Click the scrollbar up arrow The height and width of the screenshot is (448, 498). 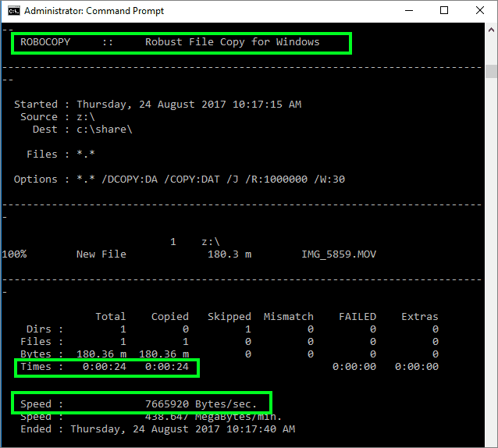click(x=491, y=30)
